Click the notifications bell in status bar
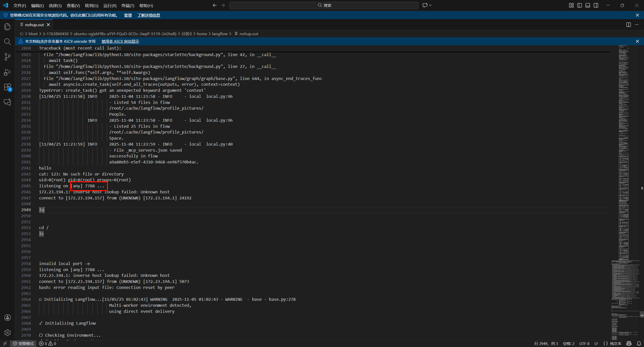The image size is (644, 347). [x=639, y=343]
